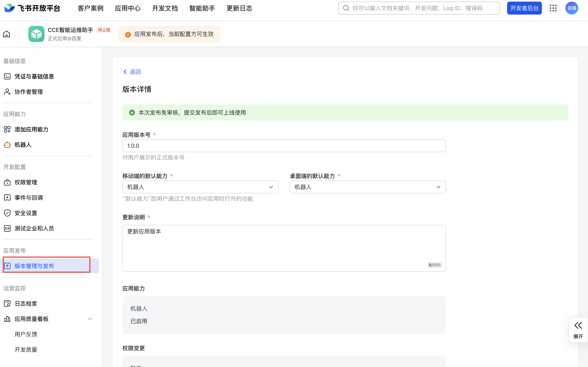Click the 权限管理 lock icon
The height and width of the screenshot is (367, 588).
tap(7, 182)
